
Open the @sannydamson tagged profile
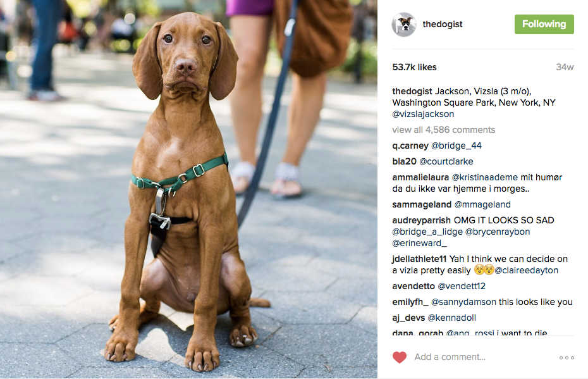click(463, 302)
